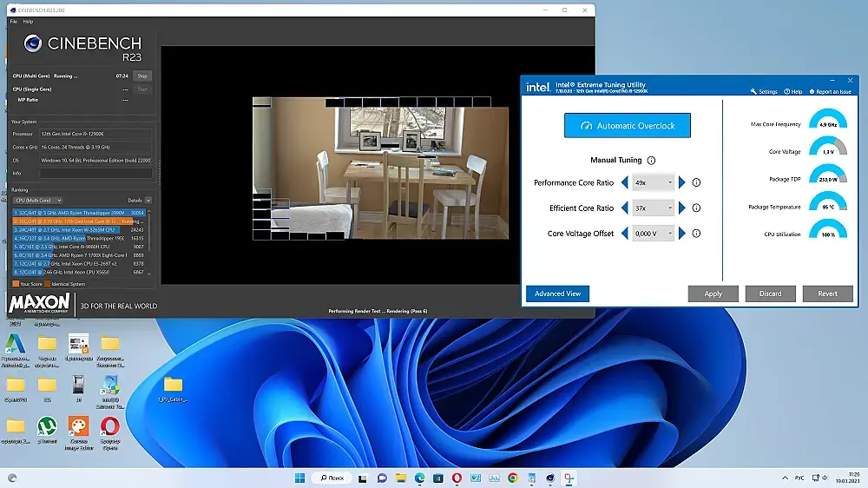
Task: Increase Core Voltage Offset with right arrow
Action: coord(682,234)
